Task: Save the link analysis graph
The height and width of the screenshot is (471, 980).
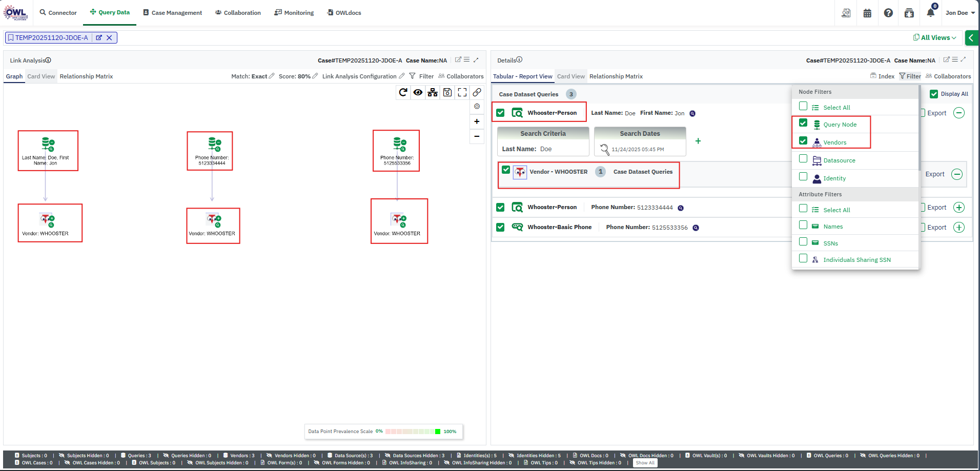Action: coord(447,92)
